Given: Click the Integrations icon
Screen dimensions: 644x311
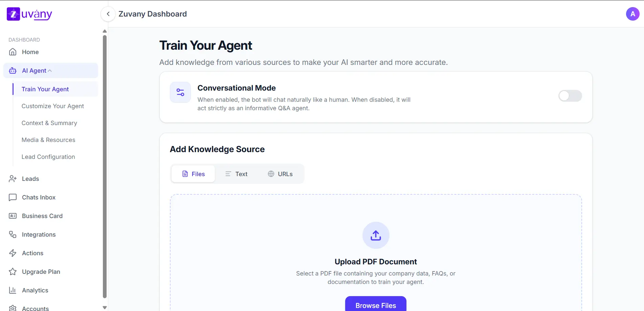Looking at the screenshot, I should (13, 235).
